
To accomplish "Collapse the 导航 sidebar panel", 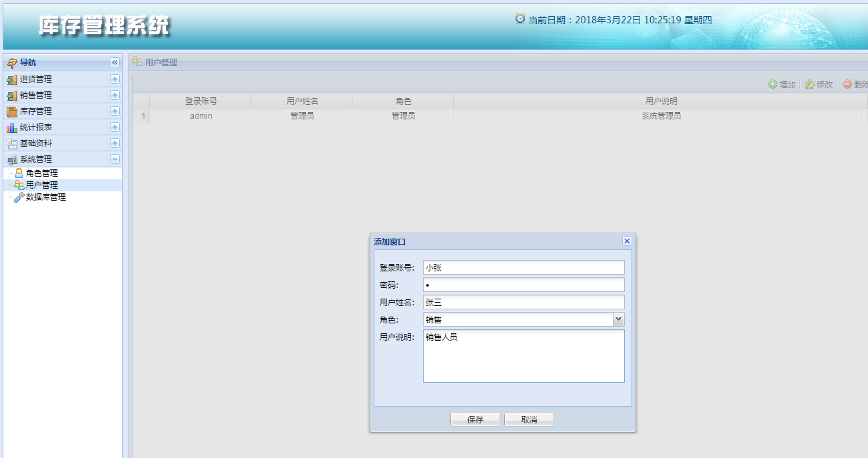I will (115, 63).
